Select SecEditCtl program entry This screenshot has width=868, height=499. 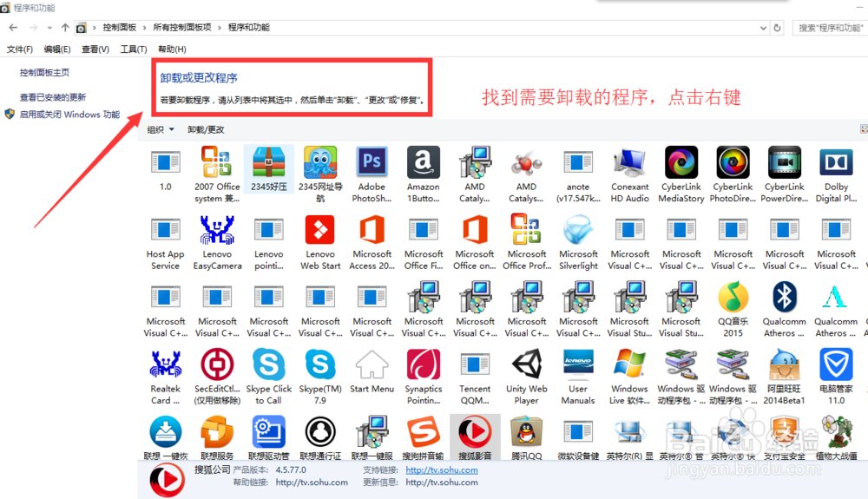point(217,378)
